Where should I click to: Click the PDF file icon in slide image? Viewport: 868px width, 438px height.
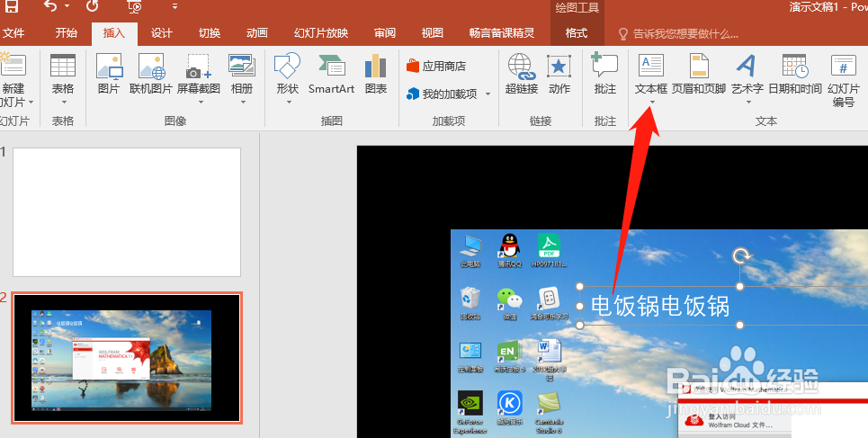coord(550,246)
